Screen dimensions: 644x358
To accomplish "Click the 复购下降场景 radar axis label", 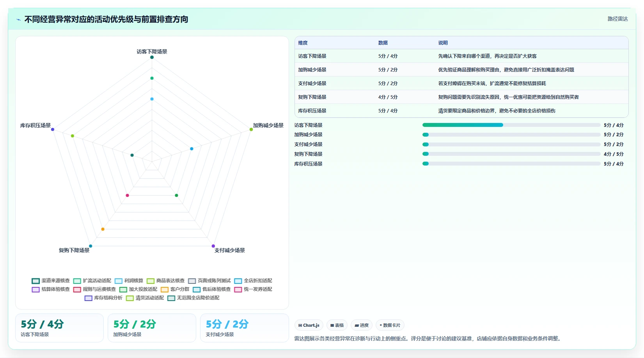I will pyautogui.click(x=74, y=250).
